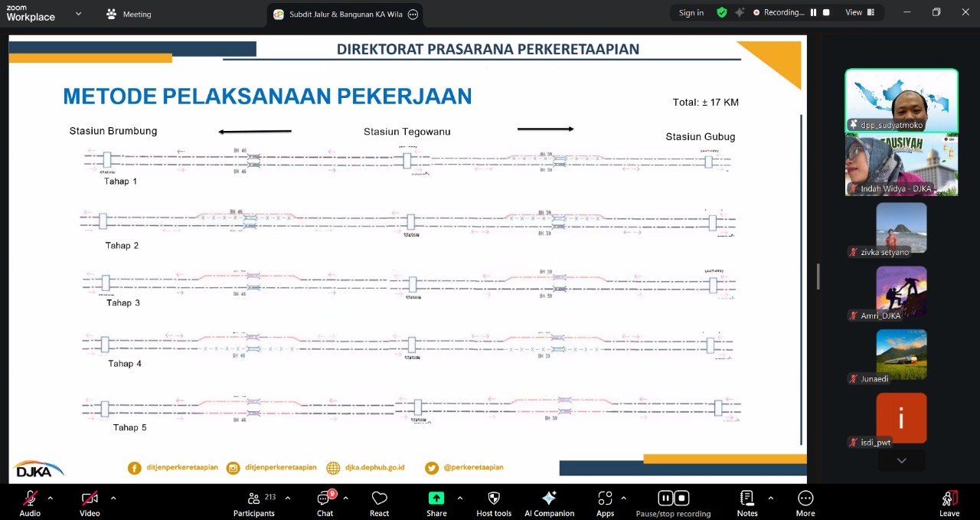Viewport: 980px width, 520px height.
Task: Expand the Workplace dropdown chevron
Action: (78, 13)
